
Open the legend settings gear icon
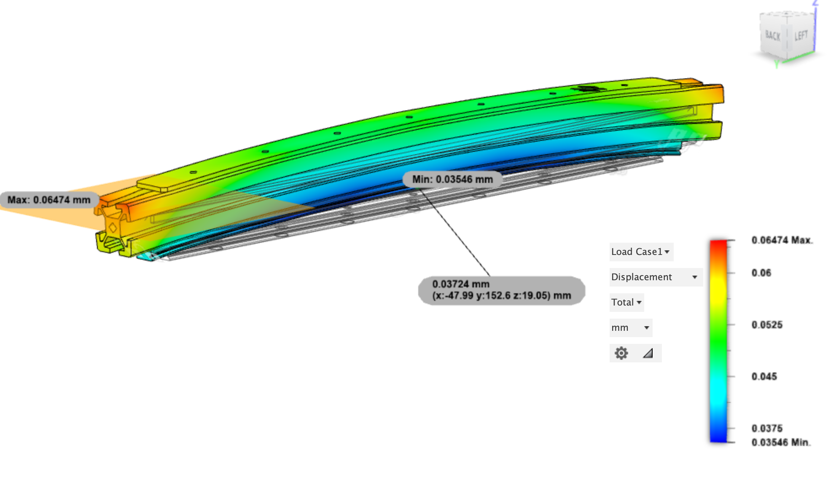point(621,353)
